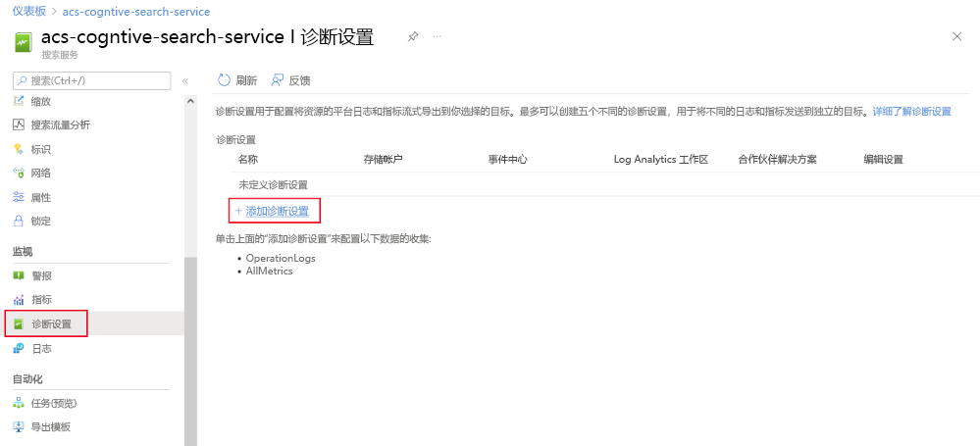Viewport: 980px width, 446px height.
Task: Click the Log Analytics 工作区 column header
Action: pos(660,159)
